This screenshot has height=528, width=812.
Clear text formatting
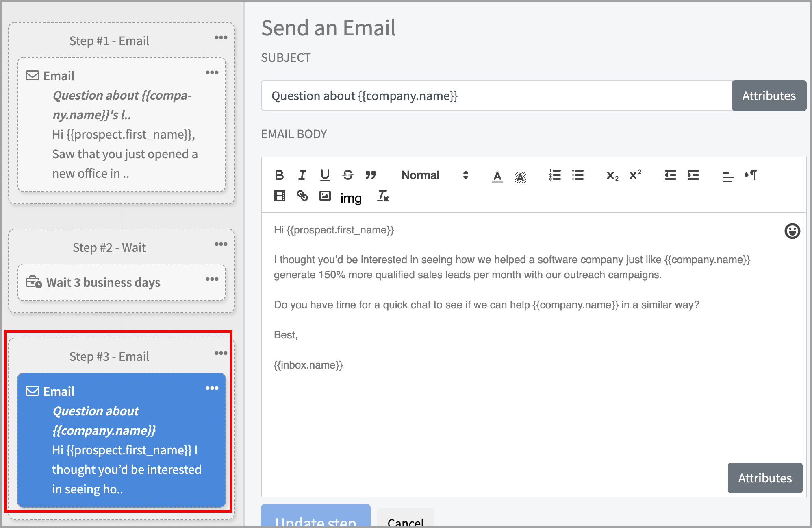[383, 196]
